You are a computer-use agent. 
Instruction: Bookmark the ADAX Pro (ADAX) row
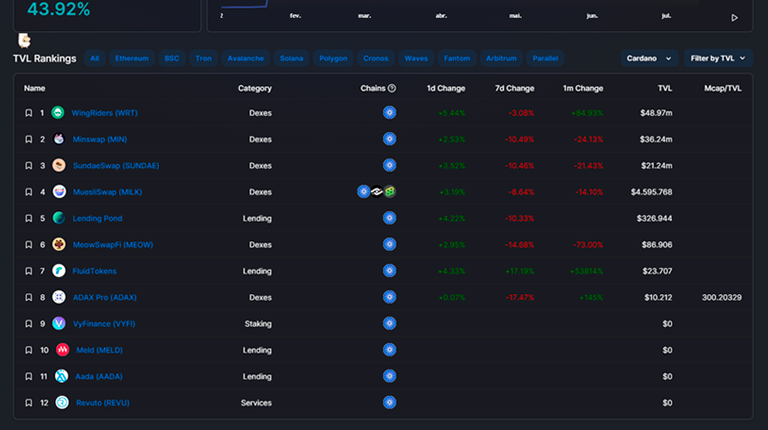[28, 298]
